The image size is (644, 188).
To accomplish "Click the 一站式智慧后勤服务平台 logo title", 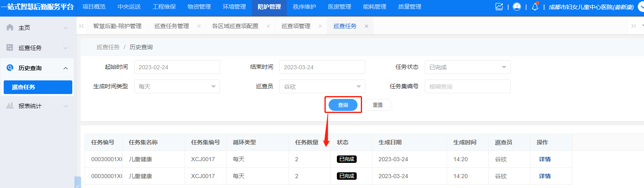I will pyautogui.click(x=38, y=7).
